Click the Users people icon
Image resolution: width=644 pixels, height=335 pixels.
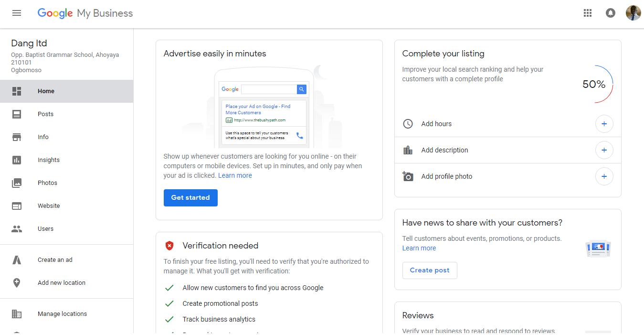pyautogui.click(x=17, y=229)
